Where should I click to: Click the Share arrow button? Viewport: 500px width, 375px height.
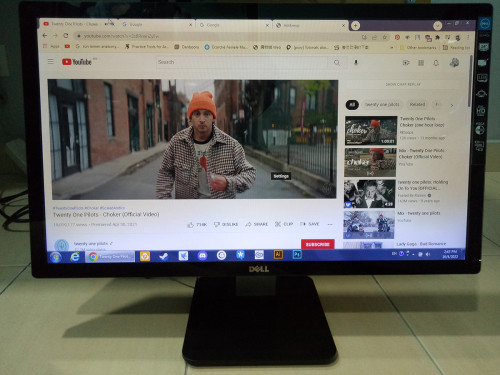(256, 224)
